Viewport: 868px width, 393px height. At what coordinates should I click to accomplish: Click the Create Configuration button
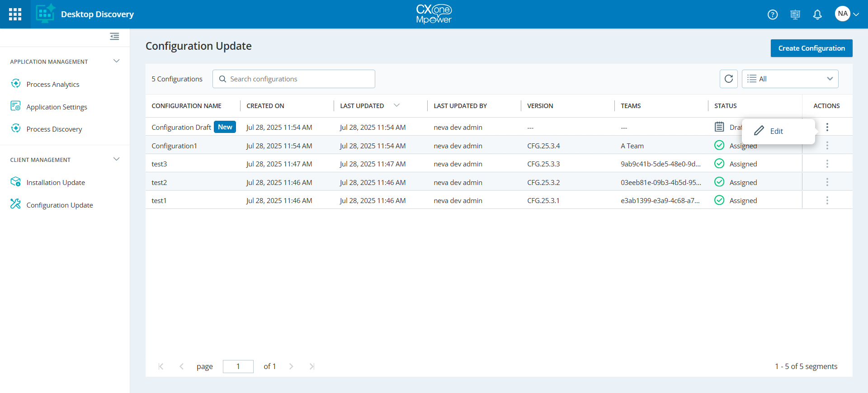[x=811, y=48]
